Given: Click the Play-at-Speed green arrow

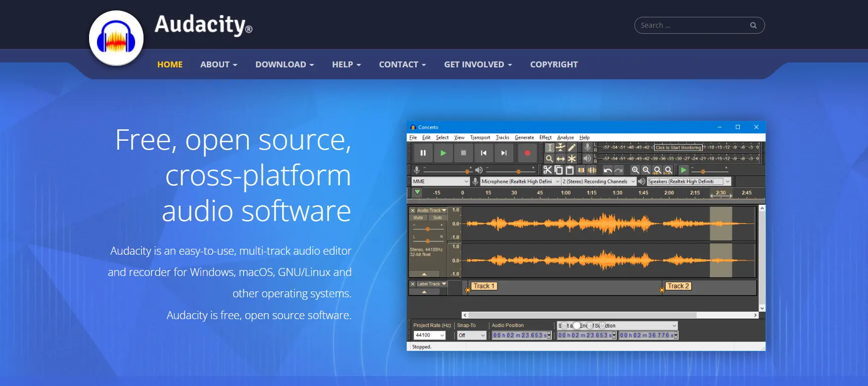Looking at the screenshot, I should coord(683,170).
